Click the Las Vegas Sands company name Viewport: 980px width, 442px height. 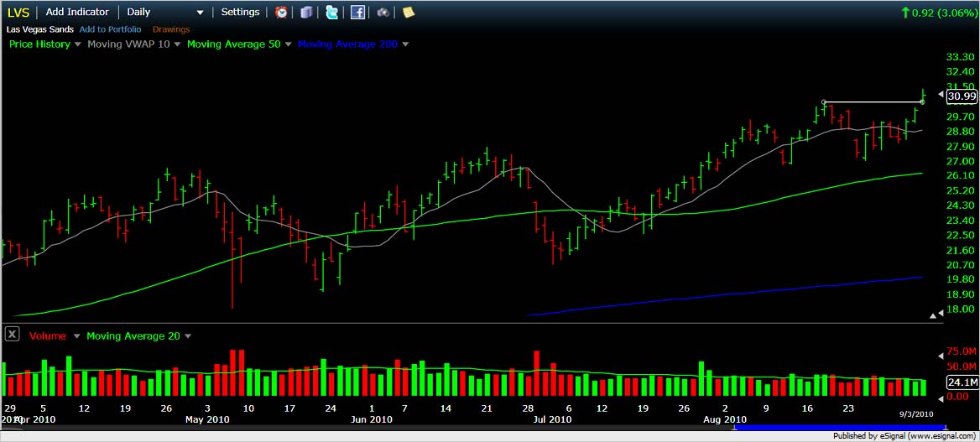[40, 29]
